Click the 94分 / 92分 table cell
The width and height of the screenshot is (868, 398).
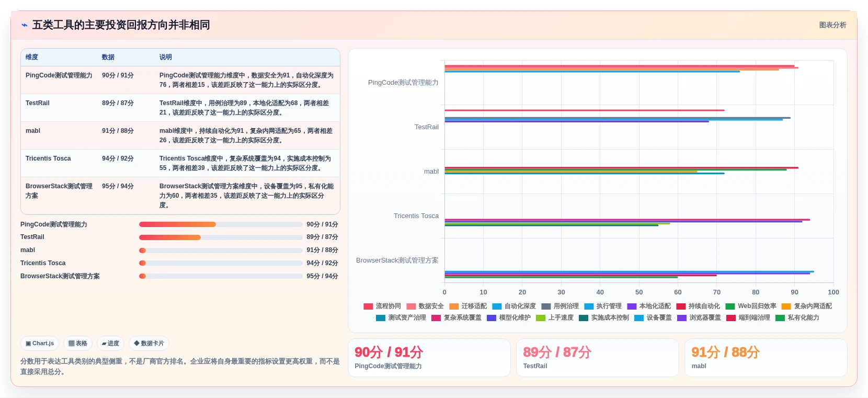[118, 158]
